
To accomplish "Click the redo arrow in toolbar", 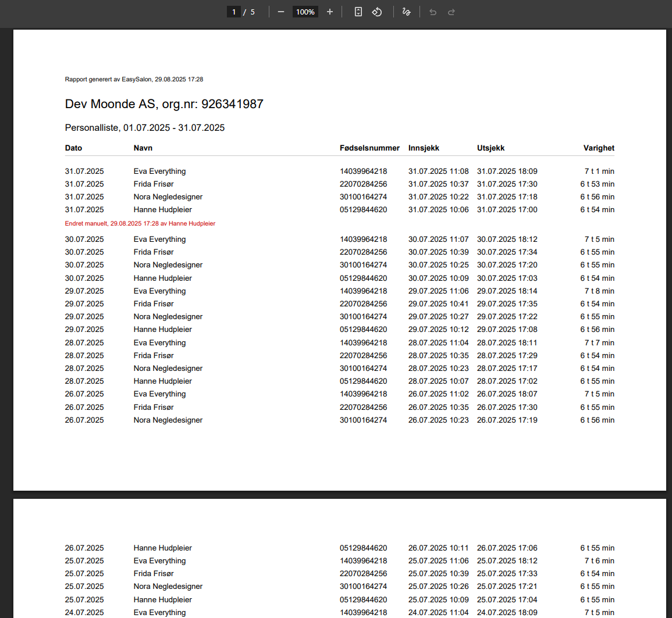I will 451,12.
